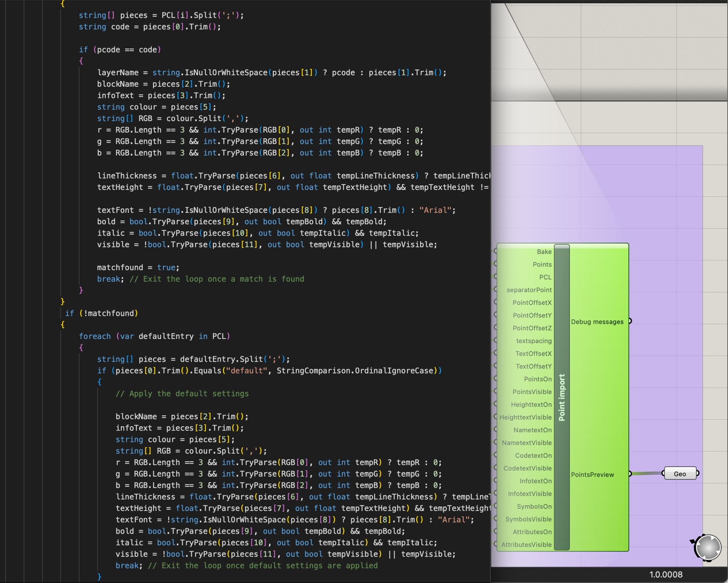Viewport: 728px width, 583px height.
Task: Select the NametextVisible input
Action: 527,443
